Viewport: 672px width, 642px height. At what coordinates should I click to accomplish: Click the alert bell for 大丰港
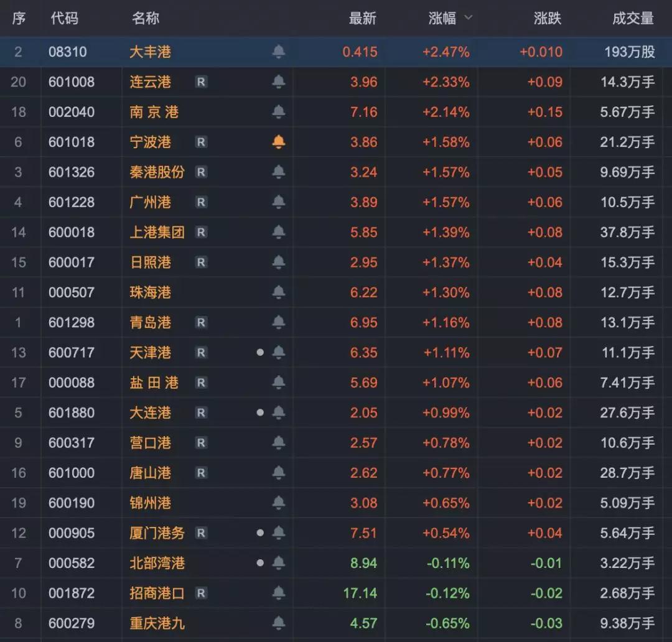click(279, 52)
